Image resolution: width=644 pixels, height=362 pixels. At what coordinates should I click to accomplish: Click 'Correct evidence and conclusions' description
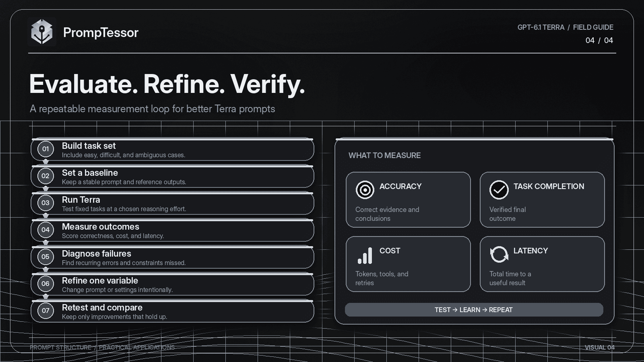[x=387, y=214]
